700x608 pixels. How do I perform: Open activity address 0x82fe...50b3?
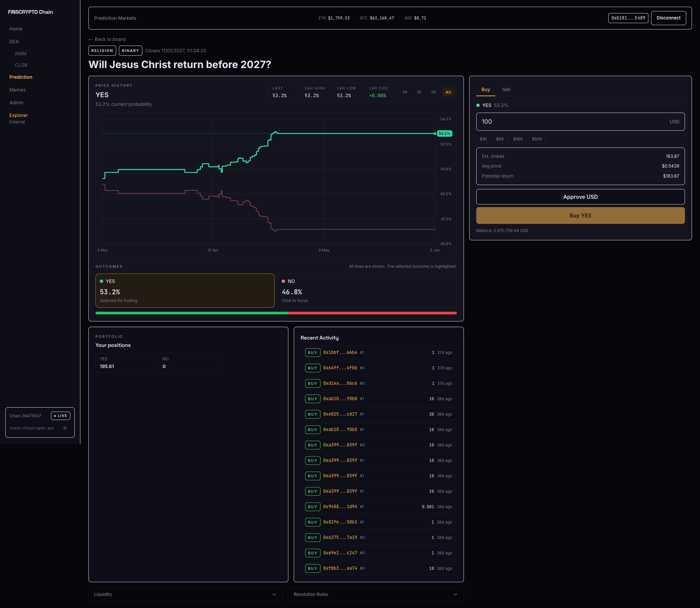click(340, 522)
